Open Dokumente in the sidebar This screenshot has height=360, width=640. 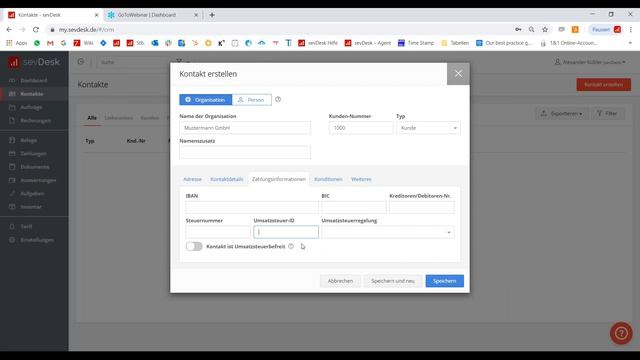click(34, 167)
